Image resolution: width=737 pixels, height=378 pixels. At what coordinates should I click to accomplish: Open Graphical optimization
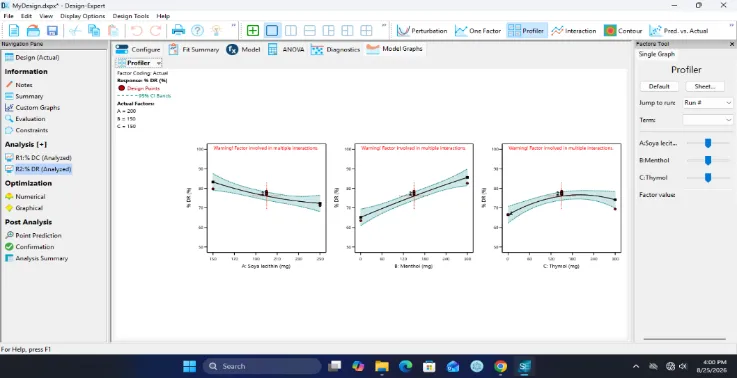tap(24, 208)
